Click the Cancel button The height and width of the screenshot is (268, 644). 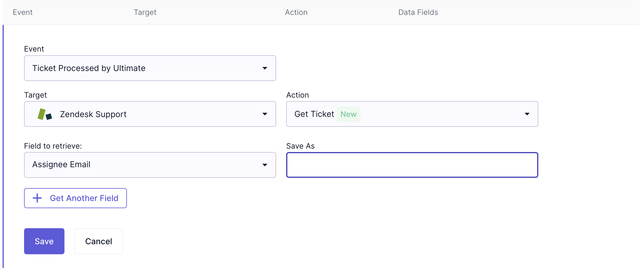(99, 241)
